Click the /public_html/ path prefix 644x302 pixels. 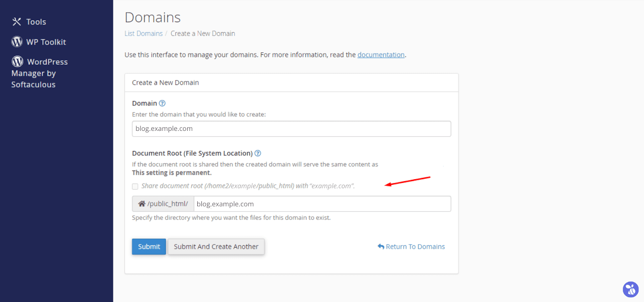167,204
